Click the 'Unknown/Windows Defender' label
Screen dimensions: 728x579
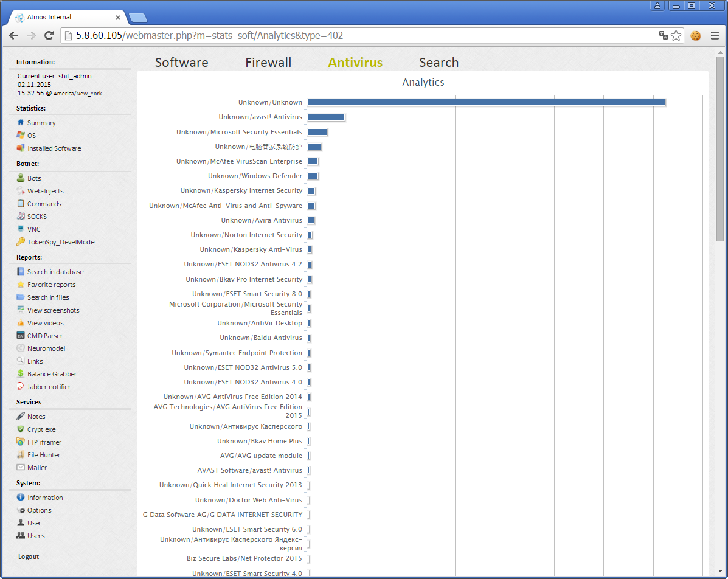(255, 176)
